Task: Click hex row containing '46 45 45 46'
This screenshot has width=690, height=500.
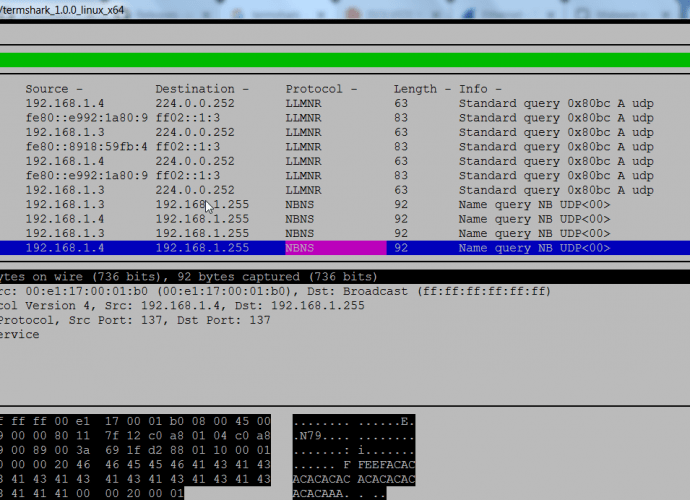Action: pyautogui.click(x=135, y=465)
